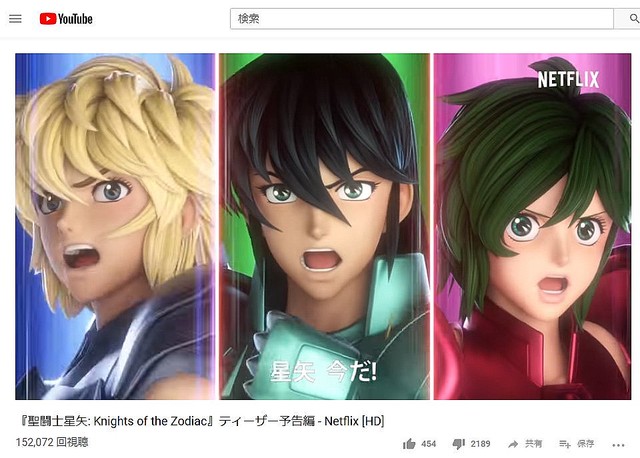
Task: Like the video with thumbs-up icon
Action: (409, 444)
